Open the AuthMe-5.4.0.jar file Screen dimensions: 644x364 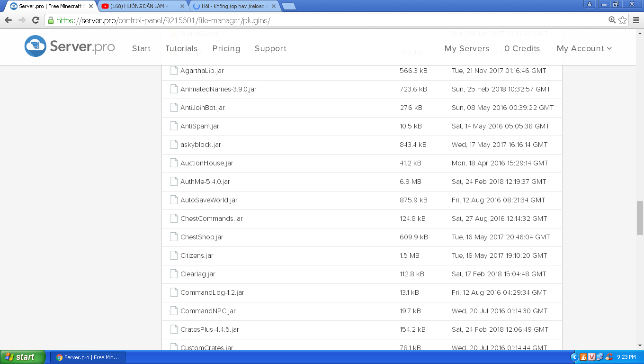[x=205, y=182]
